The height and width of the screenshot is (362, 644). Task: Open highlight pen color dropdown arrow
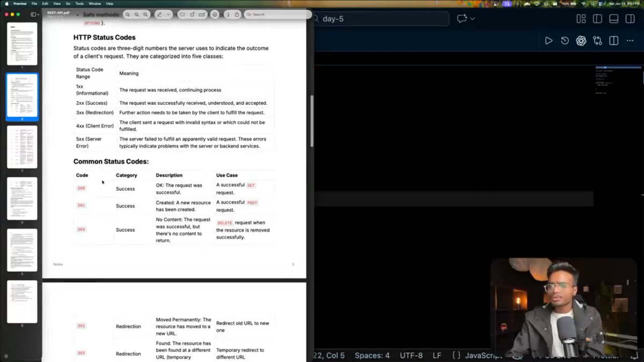169,15
